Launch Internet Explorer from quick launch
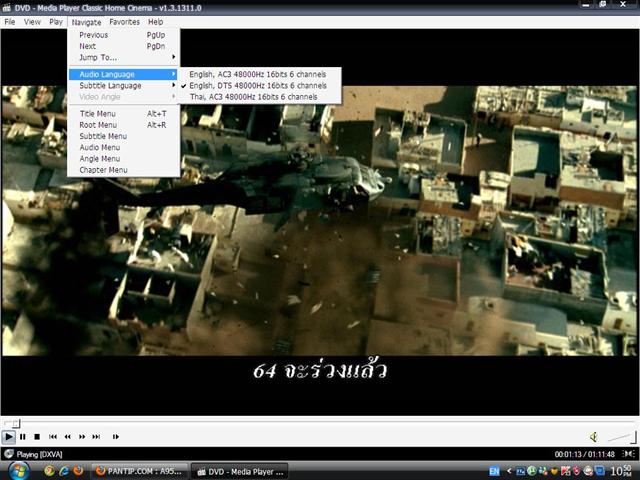640x480 pixels. [x=64, y=471]
